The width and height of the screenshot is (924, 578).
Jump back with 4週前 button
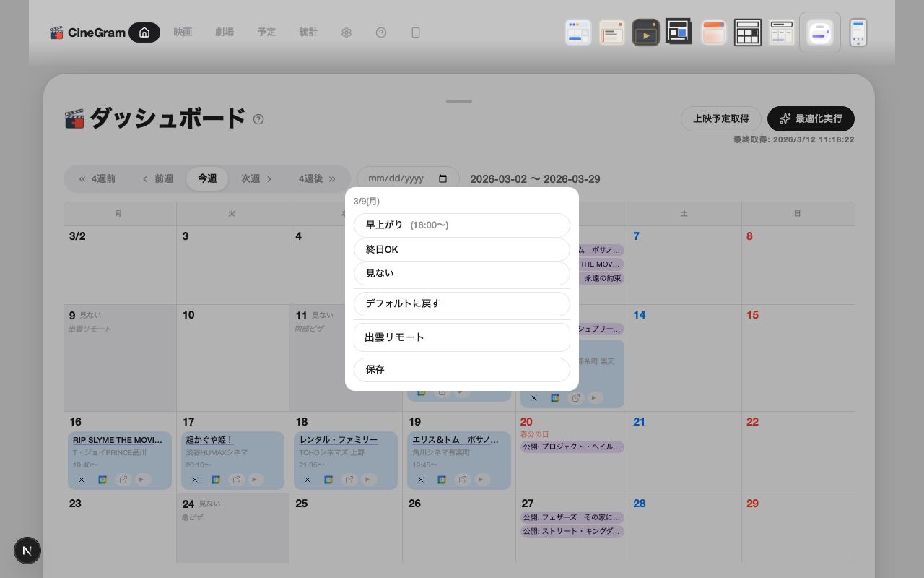(97, 179)
